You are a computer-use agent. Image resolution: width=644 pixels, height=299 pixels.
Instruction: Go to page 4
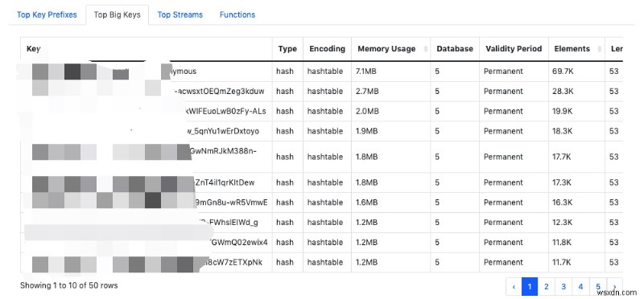click(580, 287)
